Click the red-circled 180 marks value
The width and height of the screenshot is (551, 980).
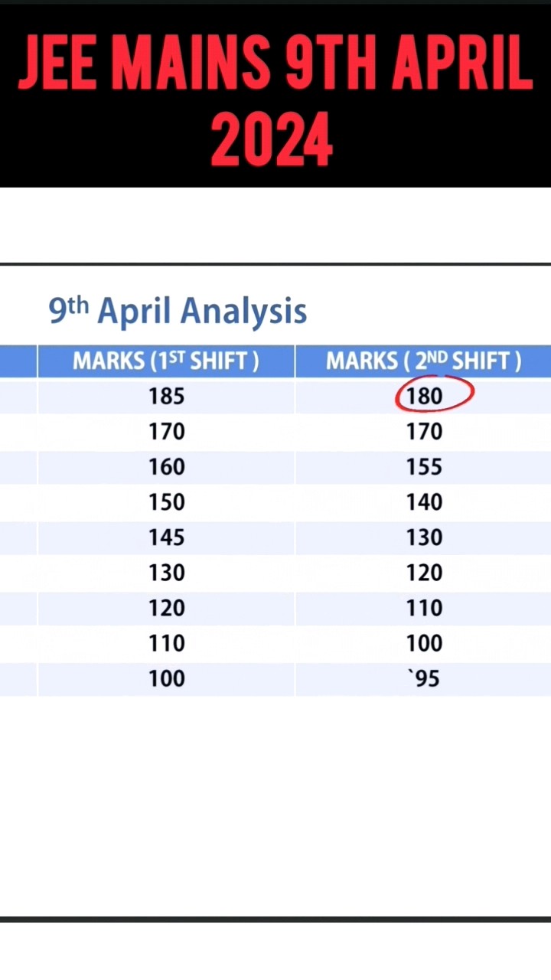coord(425,397)
